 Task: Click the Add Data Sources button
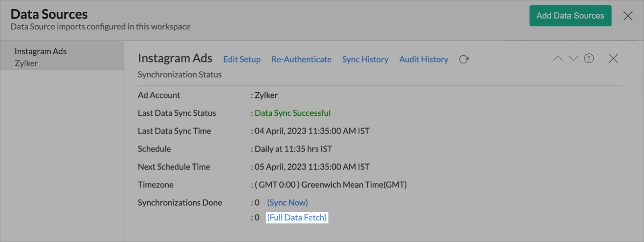click(570, 16)
